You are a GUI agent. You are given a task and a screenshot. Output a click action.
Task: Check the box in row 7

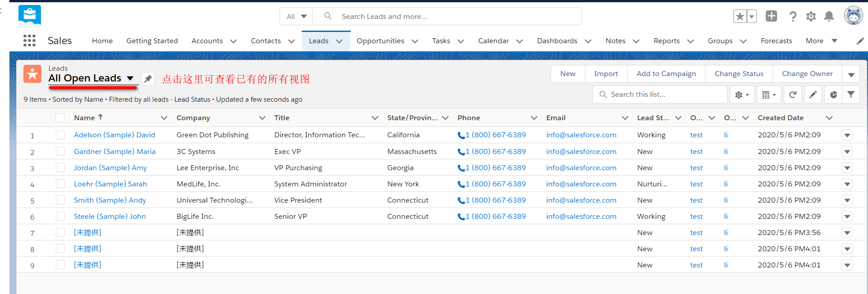point(60,232)
